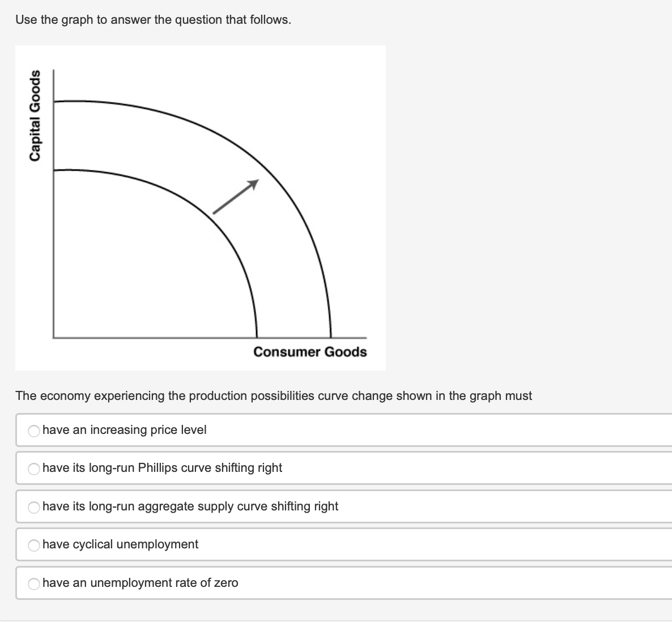This screenshot has width=672, height=622.
Task: Select the long-run aggregate supply curve answer
Action: [x=33, y=508]
